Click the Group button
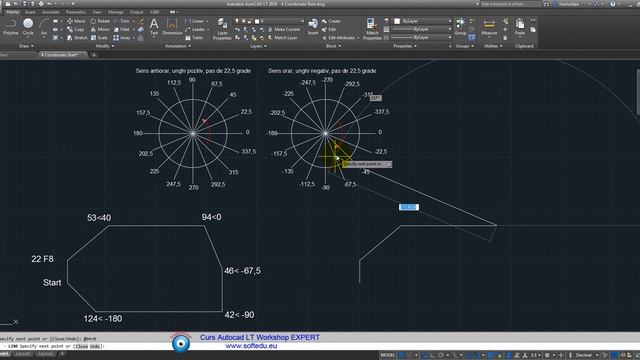The image size is (640, 360). (460, 27)
